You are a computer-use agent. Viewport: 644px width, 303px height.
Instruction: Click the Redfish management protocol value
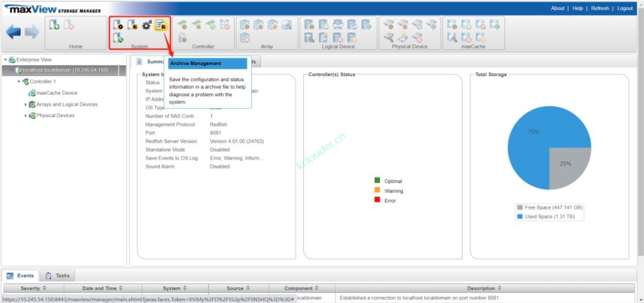pyautogui.click(x=218, y=124)
